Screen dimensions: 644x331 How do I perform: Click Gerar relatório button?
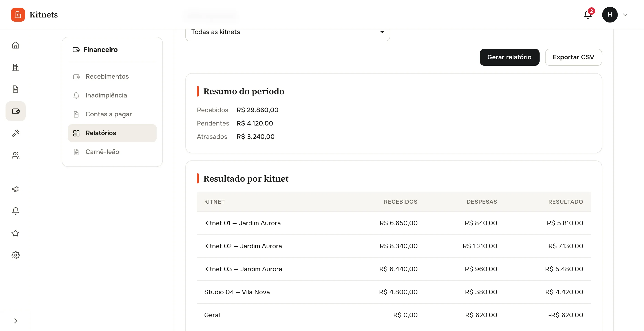click(x=509, y=57)
